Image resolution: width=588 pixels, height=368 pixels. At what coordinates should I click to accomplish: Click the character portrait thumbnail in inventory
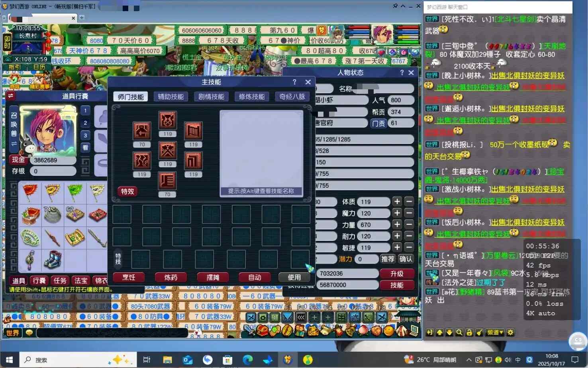point(49,130)
